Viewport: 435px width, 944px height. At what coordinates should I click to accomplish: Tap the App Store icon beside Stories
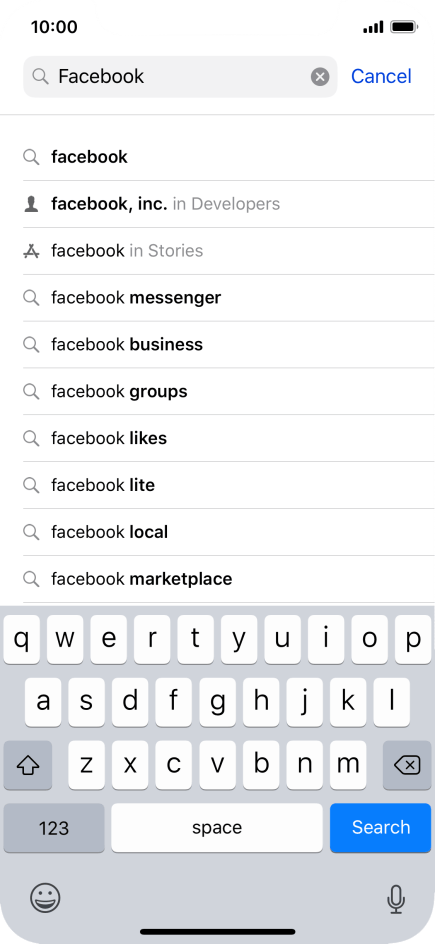point(31,251)
